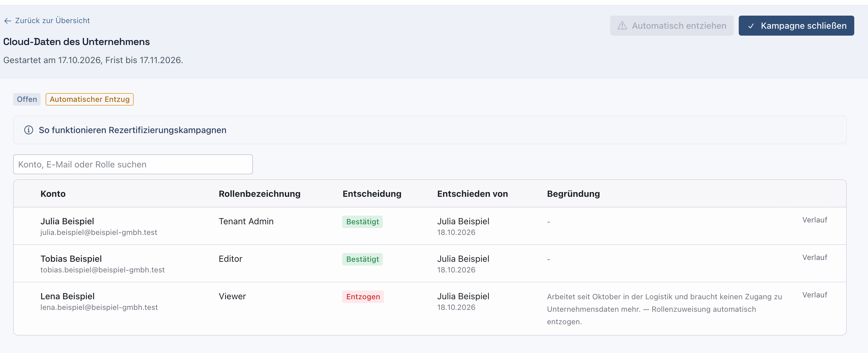Click the reason text starting Arbeitet seit Oktober
The width and height of the screenshot is (868, 353).
[x=664, y=309]
